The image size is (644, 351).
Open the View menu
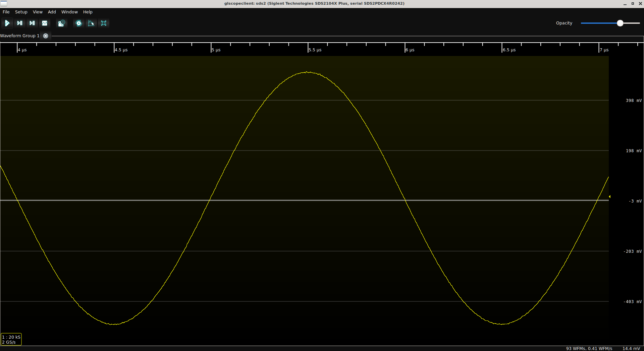click(x=38, y=12)
